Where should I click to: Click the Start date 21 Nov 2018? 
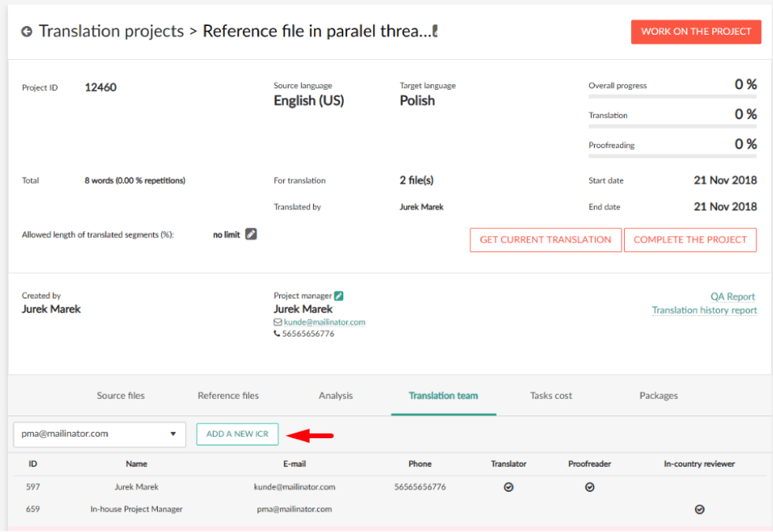click(x=725, y=180)
